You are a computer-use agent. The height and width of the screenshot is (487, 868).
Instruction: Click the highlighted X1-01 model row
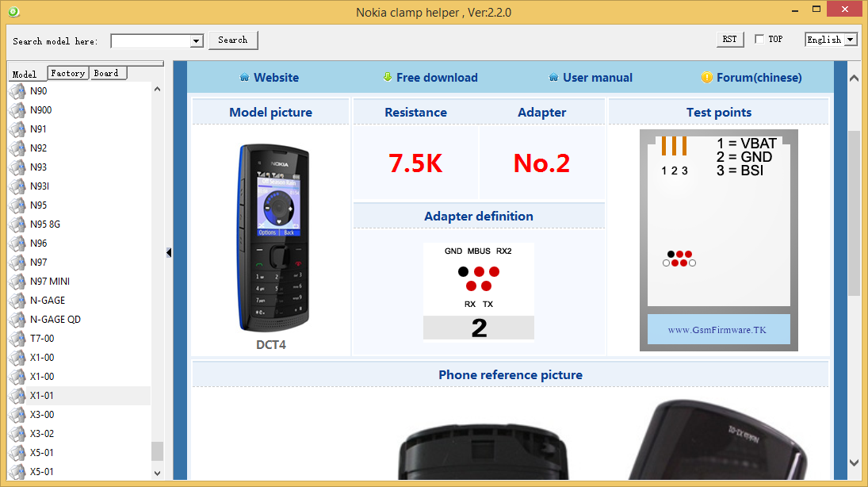[78, 396]
